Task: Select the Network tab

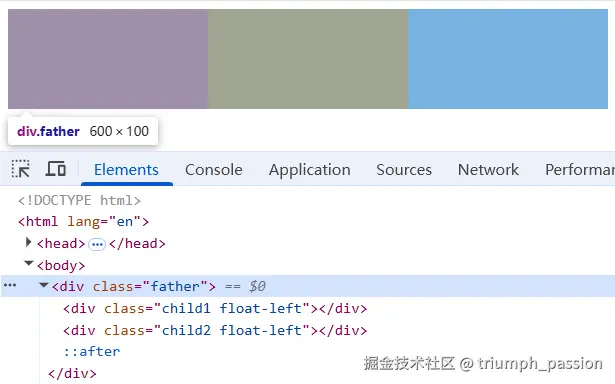Action: [x=488, y=170]
